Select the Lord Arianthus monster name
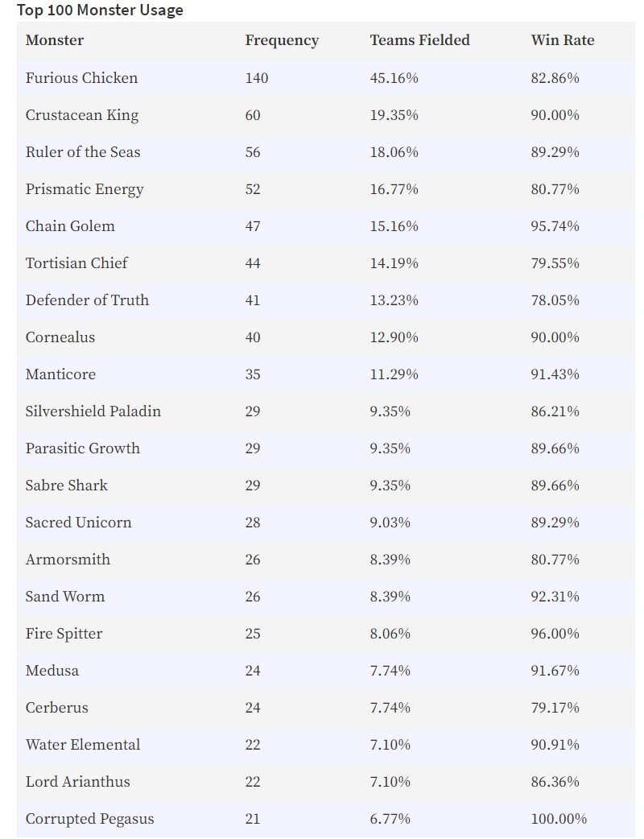 click(78, 781)
